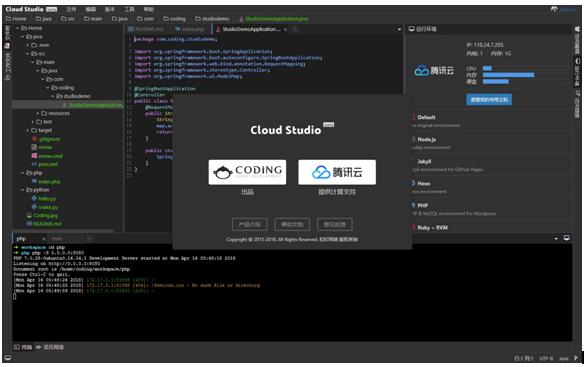Click the coding breadcrumb folder

(x=174, y=18)
